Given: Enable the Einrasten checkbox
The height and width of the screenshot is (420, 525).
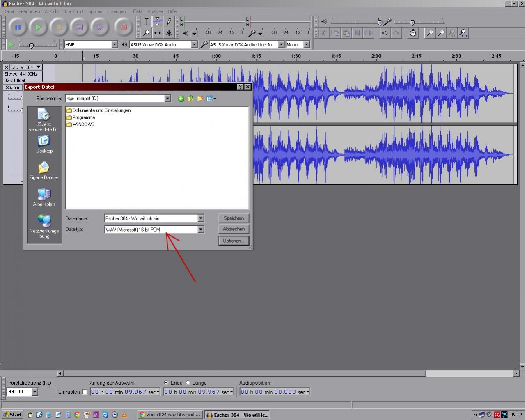Looking at the screenshot, I should 85,392.
